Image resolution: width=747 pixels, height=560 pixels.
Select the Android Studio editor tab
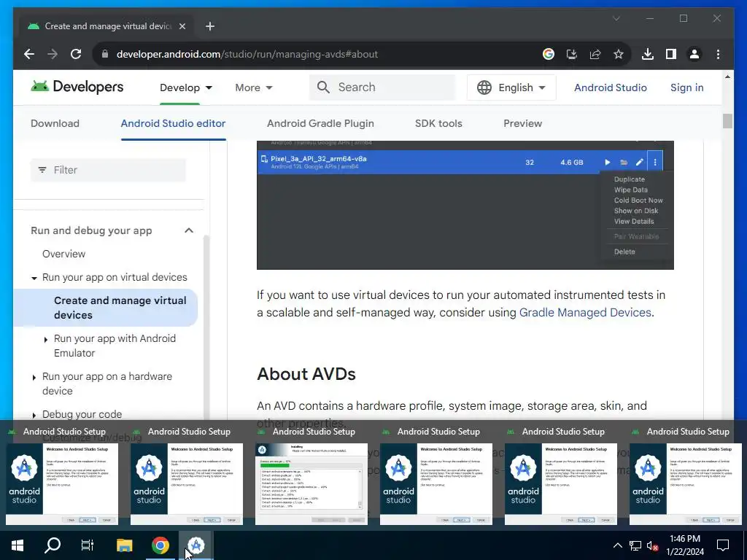pyautogui.click(x=173, y=123)
